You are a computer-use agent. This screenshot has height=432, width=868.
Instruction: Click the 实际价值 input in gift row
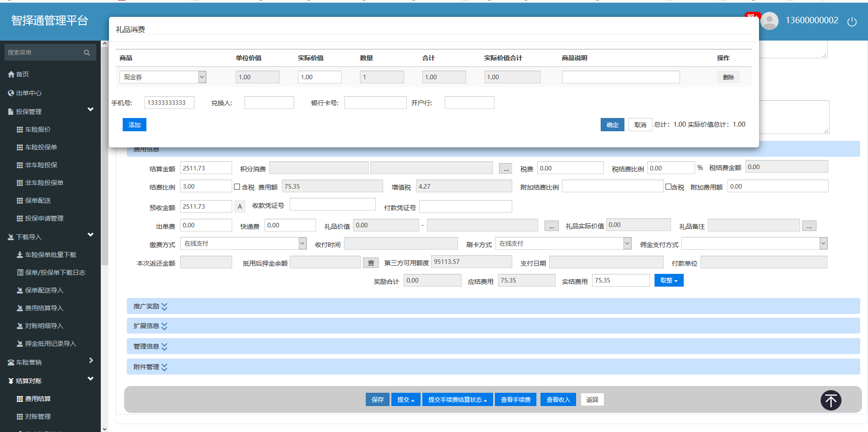tap(320, 77)
